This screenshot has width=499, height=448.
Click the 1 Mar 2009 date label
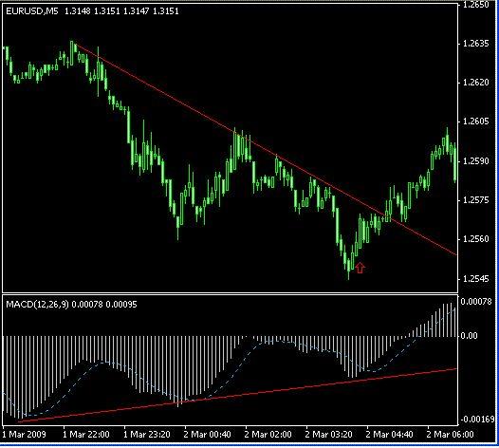point(24,435)
